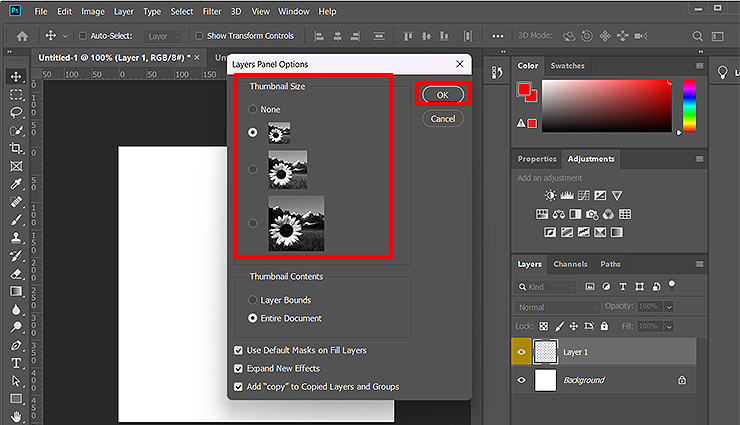Filter layers by type layers icon
This screenshot has height=425, width=740.
tap(622, 286)
